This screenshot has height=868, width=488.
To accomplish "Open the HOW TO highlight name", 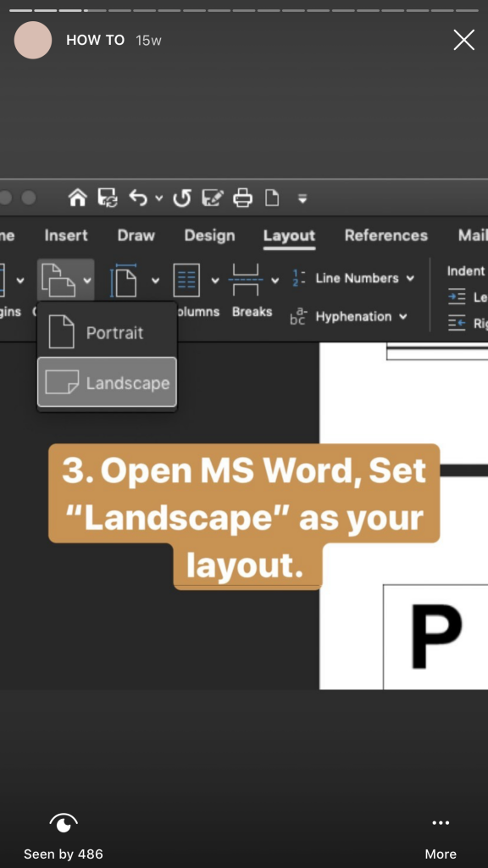I will pyautogui.click(x=95, y=40).
